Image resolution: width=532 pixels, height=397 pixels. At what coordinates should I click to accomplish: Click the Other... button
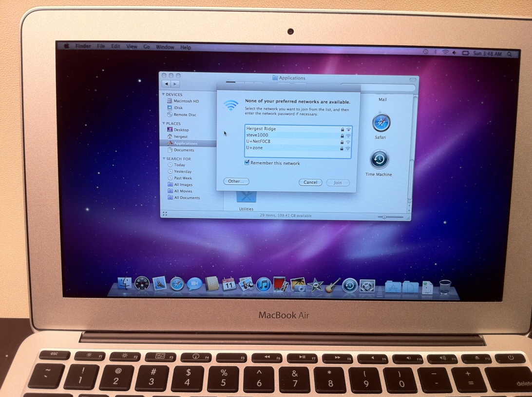pyautogui.click(x=236, y=181)
